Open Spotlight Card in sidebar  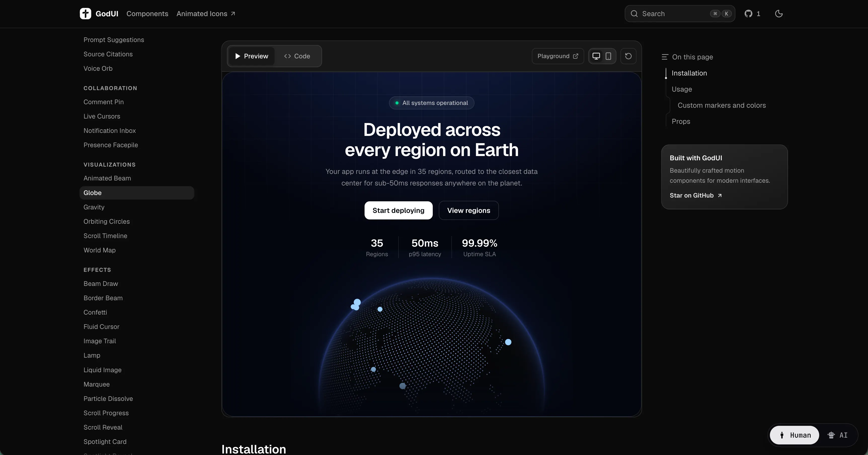[105, 441]
